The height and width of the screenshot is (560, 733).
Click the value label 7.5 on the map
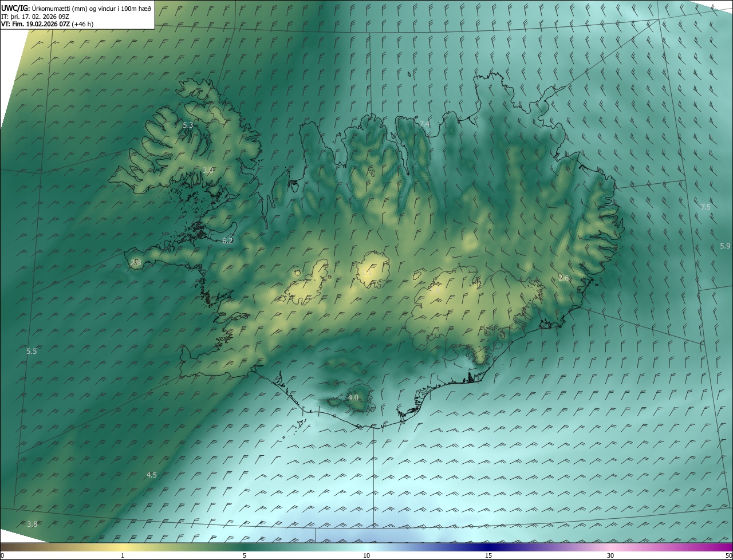tap(706, 207)
